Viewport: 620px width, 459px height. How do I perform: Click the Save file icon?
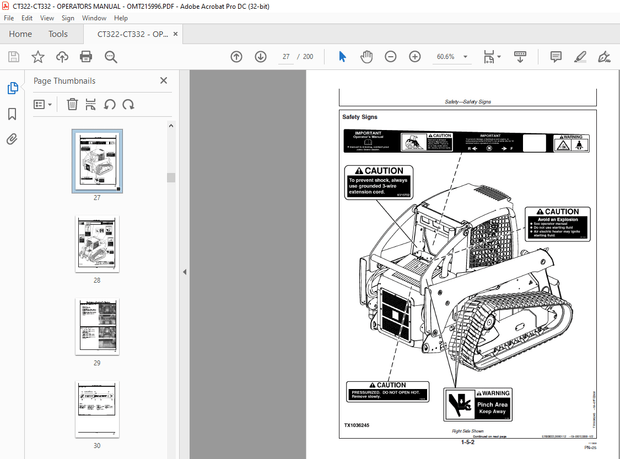pyautogui.click(x=13, y=57)
